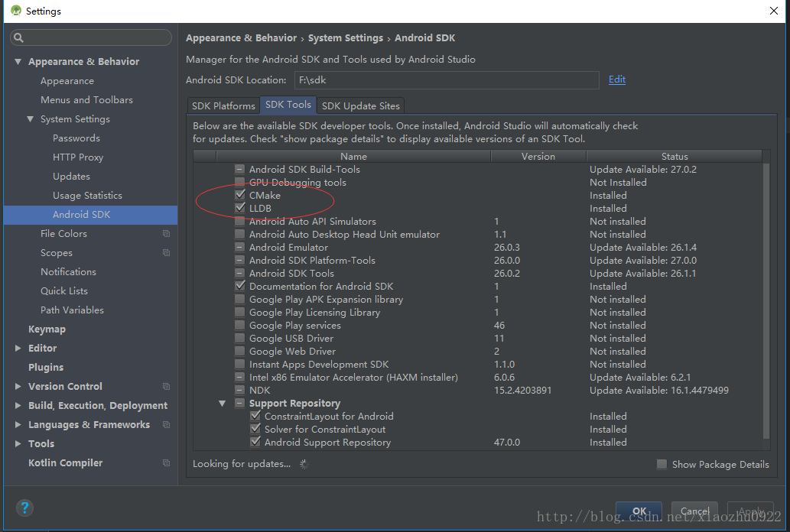Click the settings search field
The image size is (790, 532).
tap(91, 37)
